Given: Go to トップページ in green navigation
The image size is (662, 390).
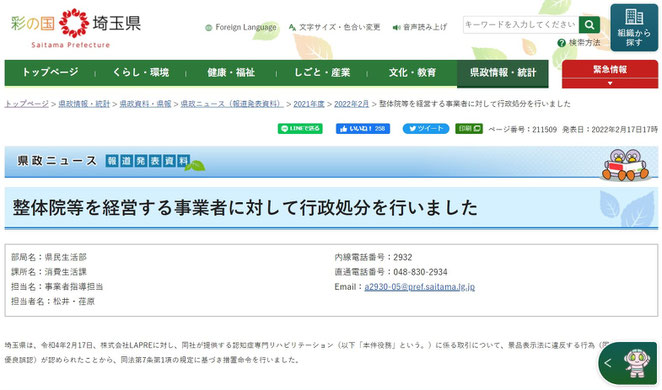Looking at the screenshot, I should [50, 73].
